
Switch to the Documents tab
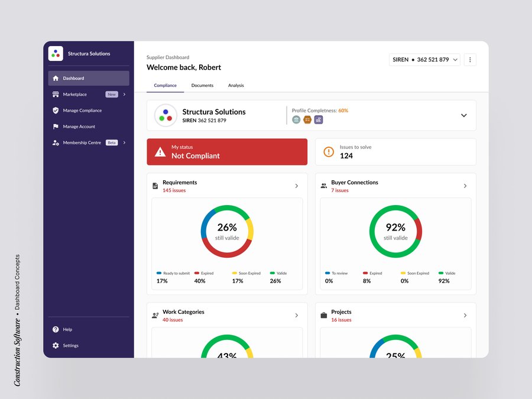202,86
